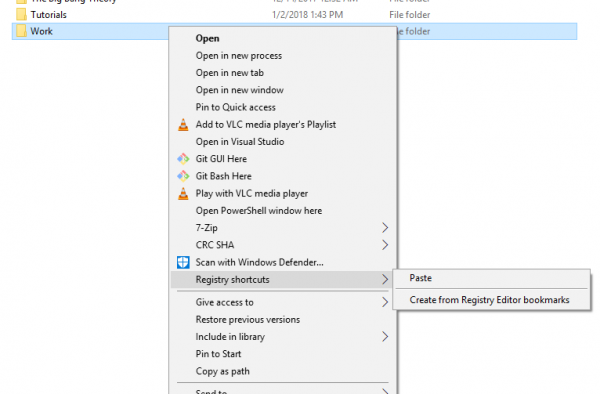Select Pin to Quick access

282,107
